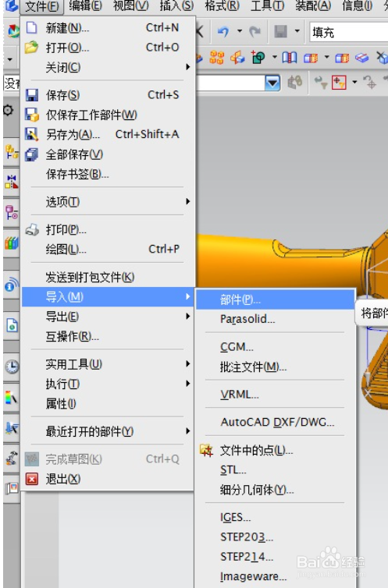The image size is (388, 588).
Task: Expand the 实用工具(U) submenu
Action: tap(108, 364)
